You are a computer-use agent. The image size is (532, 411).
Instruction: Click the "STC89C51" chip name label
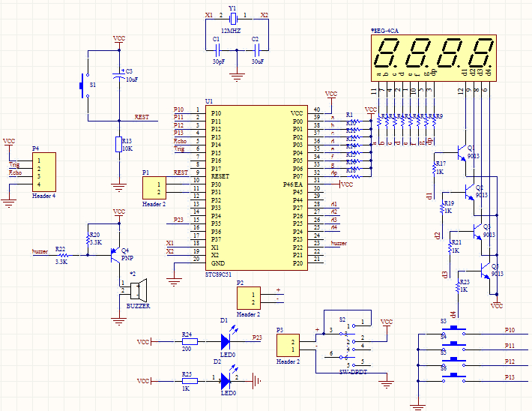click(218, 274)
